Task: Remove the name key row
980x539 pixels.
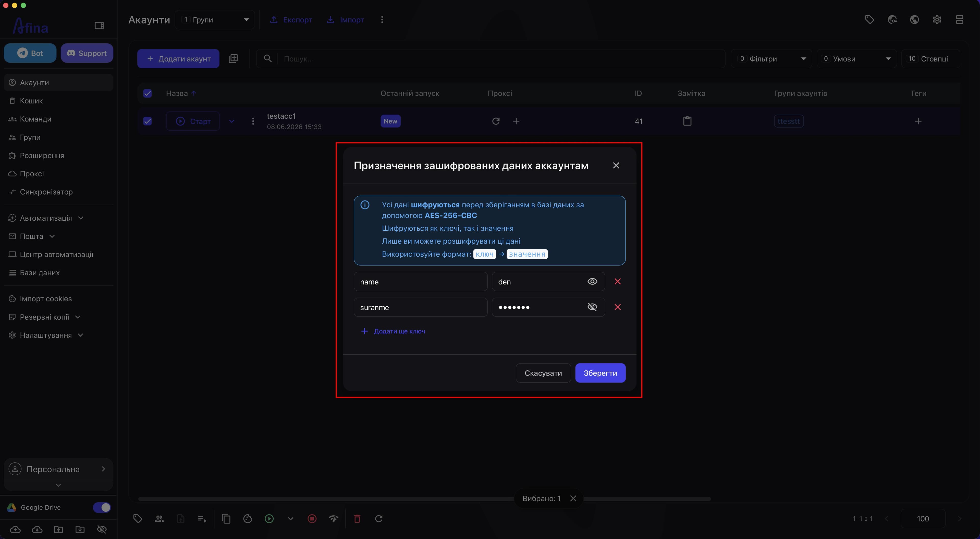Action: point(617,281)
